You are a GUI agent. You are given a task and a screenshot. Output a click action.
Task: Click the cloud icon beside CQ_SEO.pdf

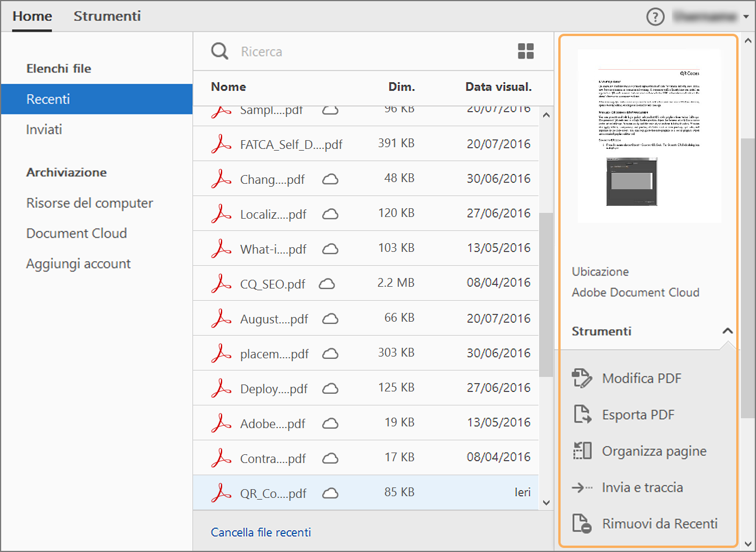[327, 284]
